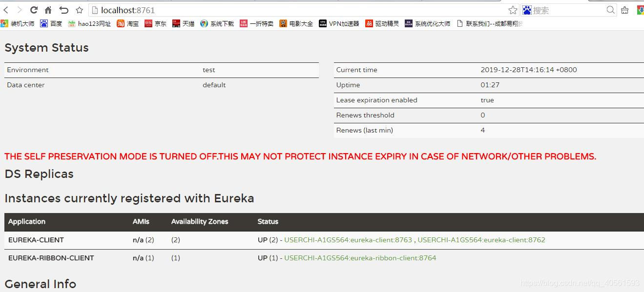This screenshot has width=644, height=292.
Task: Click the 搜索 search input box
Action: pos(569,10)
